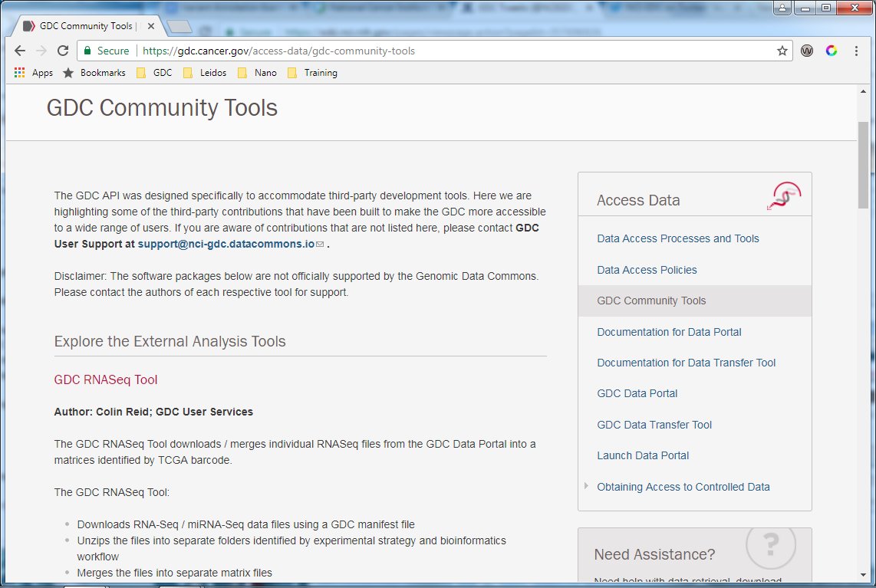Email support@nci-gdc.datacommons.io link
This screenshot has height=588, width=876.
click(x=226, y=244)
